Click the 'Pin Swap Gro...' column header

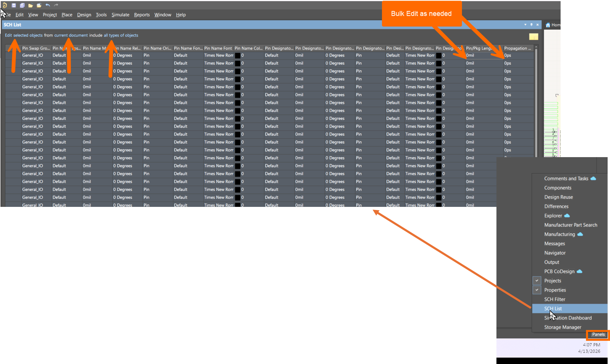click(36, 48)
